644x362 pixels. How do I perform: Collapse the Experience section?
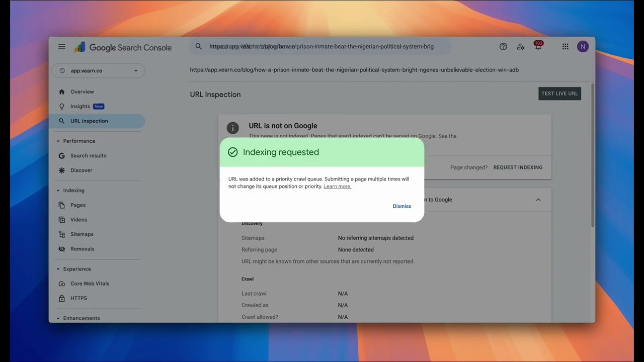pos(58,269)
